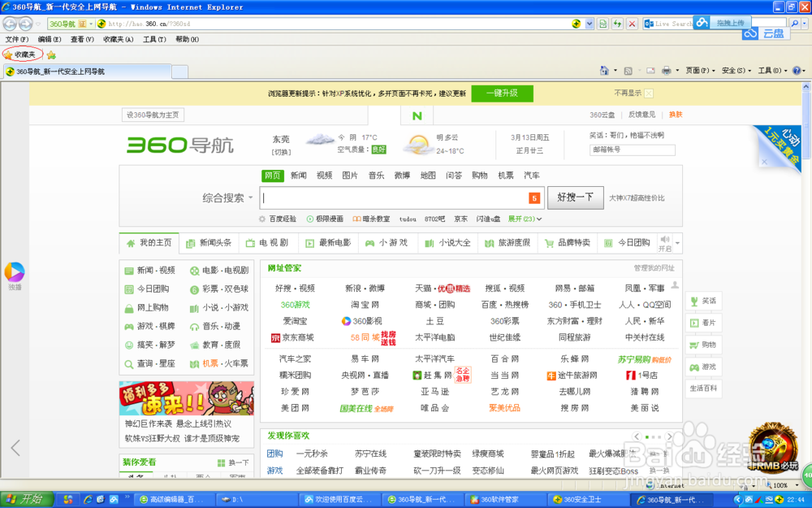
Task: Click the 换一下 refresh link
Action: click(x=233, y=462)
